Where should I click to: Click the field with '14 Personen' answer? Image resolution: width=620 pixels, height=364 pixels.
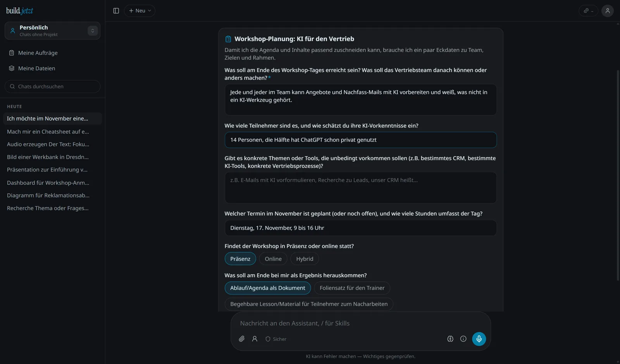click(x=360, y=140)
